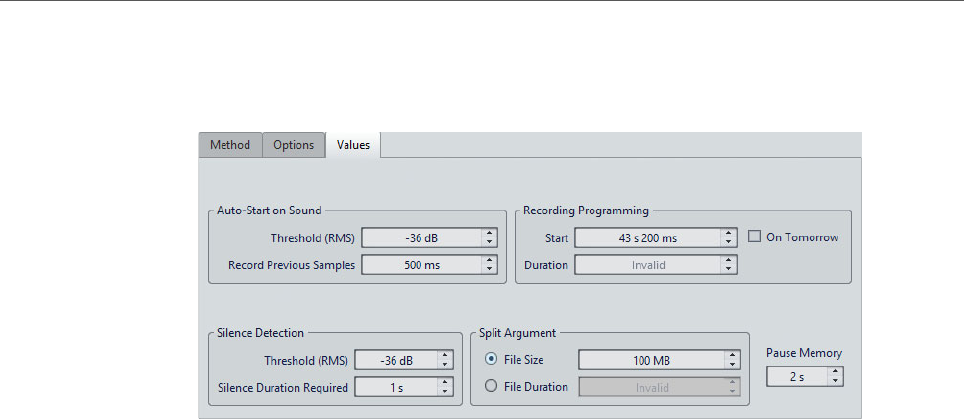Decrease Pause Memory value down arrow
Screen dimensions: 964x419
point(835,381)
